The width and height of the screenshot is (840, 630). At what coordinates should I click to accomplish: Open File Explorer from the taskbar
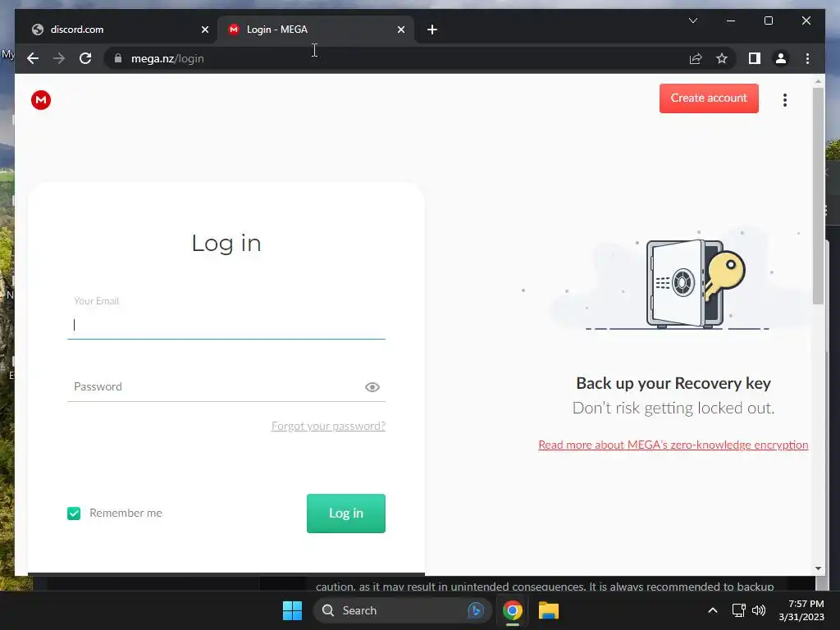549,610
